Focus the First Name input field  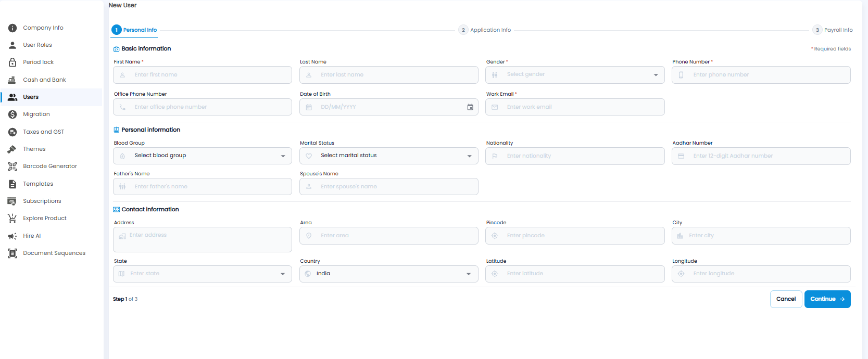point(203,75)
